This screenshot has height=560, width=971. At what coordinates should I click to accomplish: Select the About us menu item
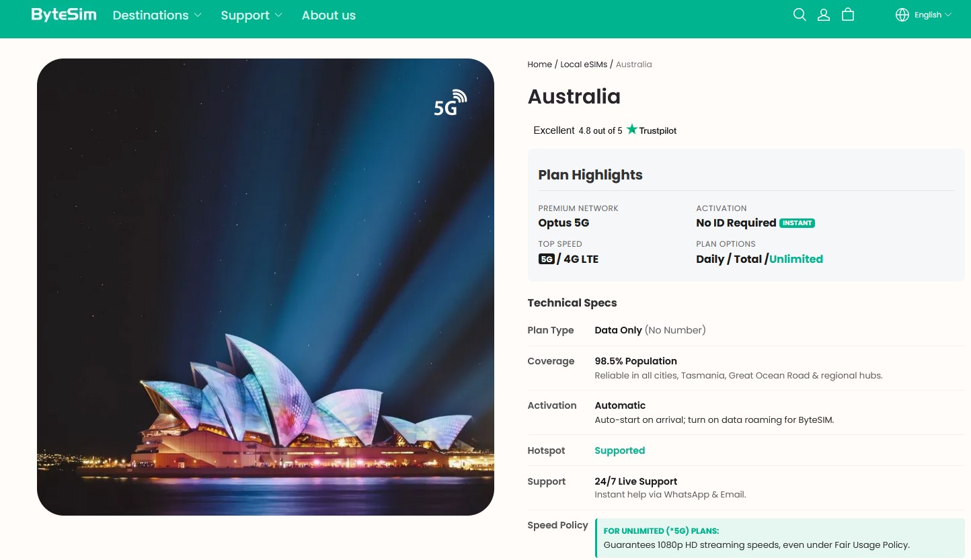tap(328, 15)
